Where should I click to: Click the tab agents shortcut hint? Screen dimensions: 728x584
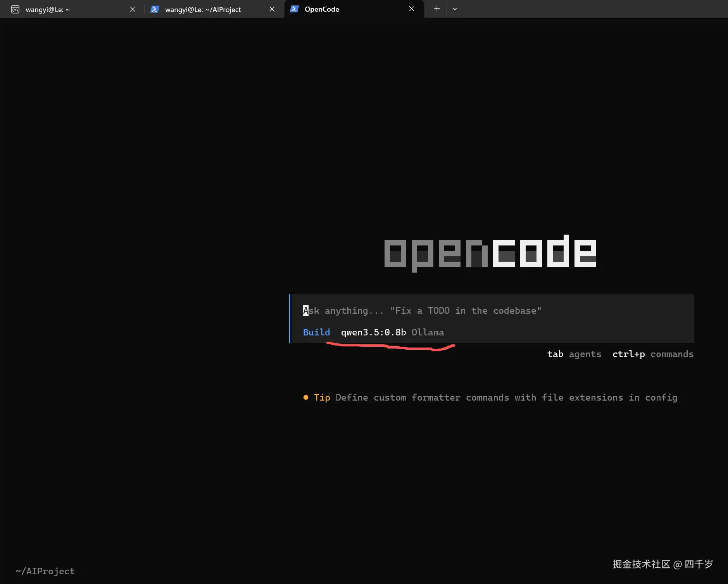point(574,354)
